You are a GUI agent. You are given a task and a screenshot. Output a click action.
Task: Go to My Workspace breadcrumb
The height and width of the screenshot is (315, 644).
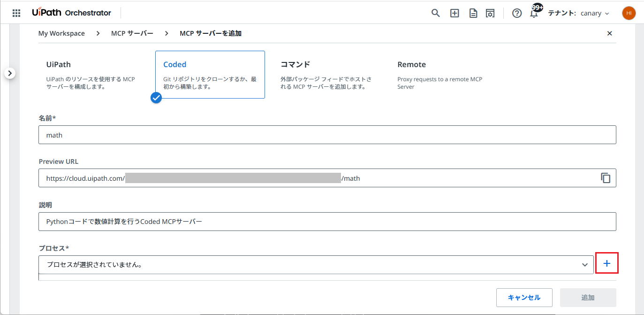tap(61, 33)
